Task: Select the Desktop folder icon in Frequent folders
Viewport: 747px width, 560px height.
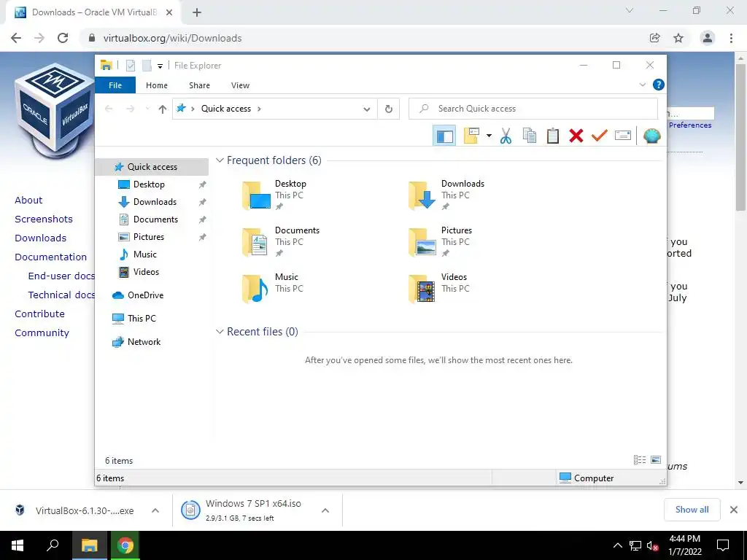Action: point(256,195)
